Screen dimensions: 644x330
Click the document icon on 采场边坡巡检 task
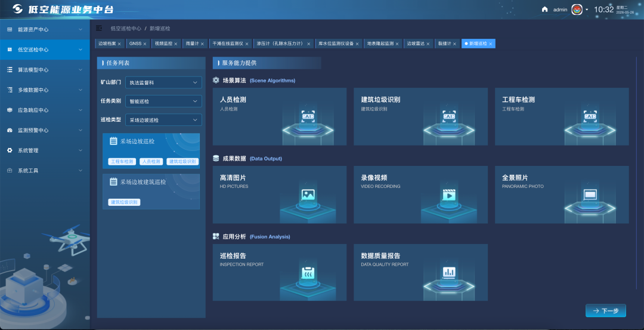pos(113,141)
